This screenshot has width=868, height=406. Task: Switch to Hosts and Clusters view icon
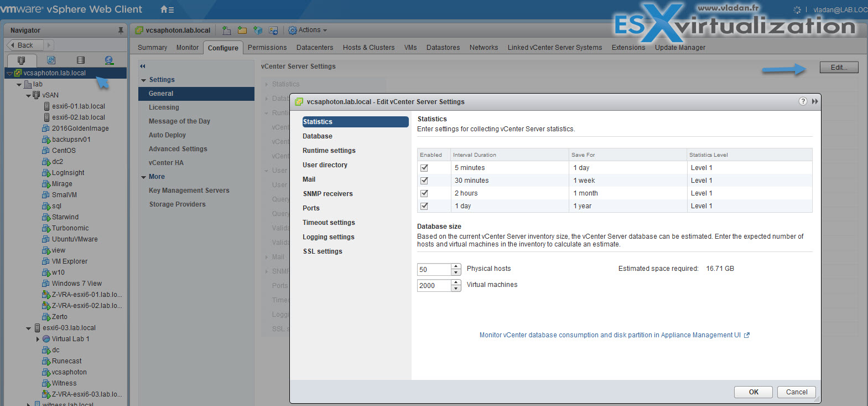coord(22,60)
